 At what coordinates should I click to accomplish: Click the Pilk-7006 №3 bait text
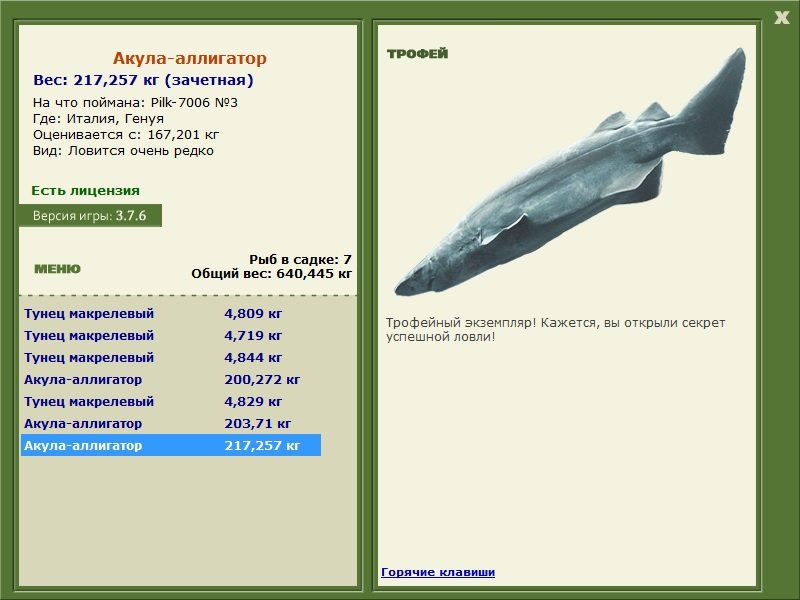(194, 103)
